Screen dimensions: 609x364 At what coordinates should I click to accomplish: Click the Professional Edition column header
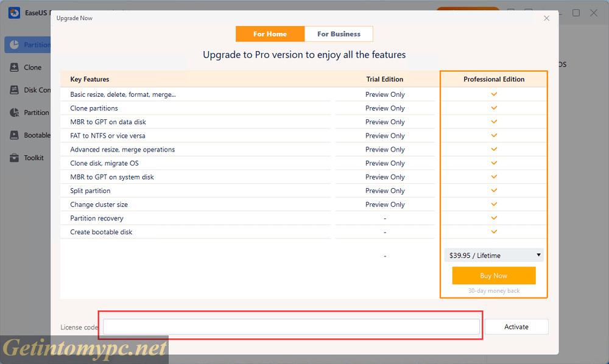coord(494,79)
